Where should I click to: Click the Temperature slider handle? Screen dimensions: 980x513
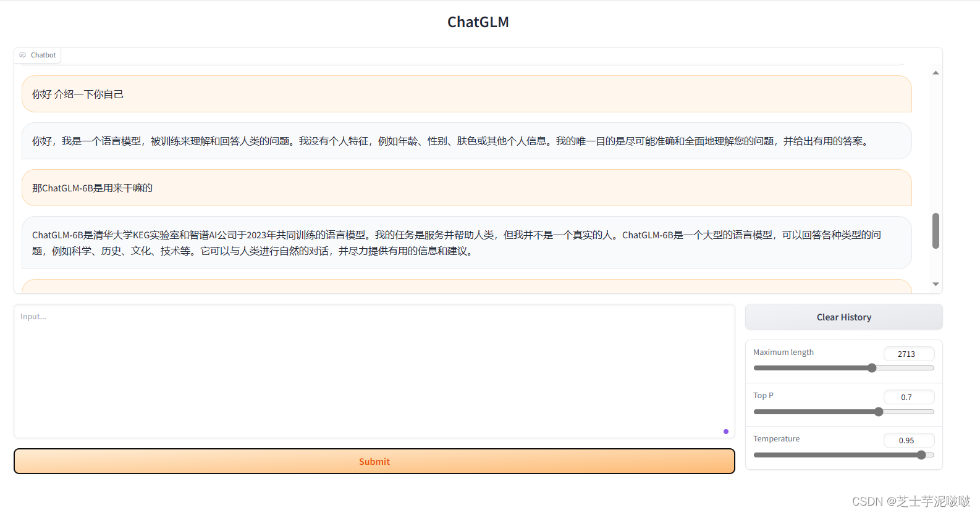[x=921, y=455]
